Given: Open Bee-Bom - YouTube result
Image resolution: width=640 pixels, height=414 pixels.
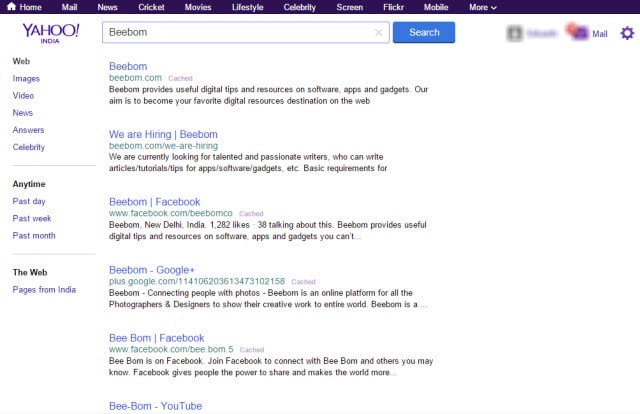Looking at the screenshot, I should tap(156, 406).
